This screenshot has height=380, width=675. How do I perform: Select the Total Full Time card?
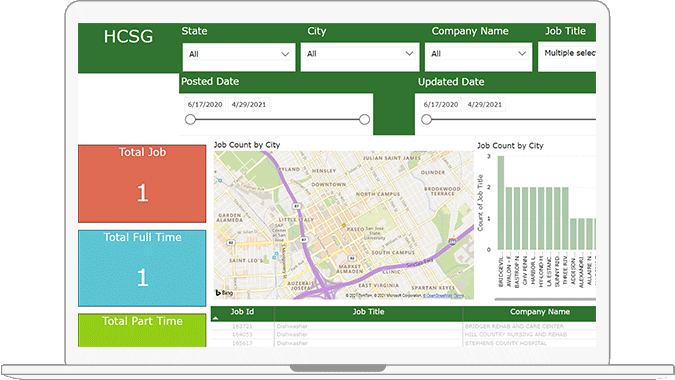coord(142,269)
